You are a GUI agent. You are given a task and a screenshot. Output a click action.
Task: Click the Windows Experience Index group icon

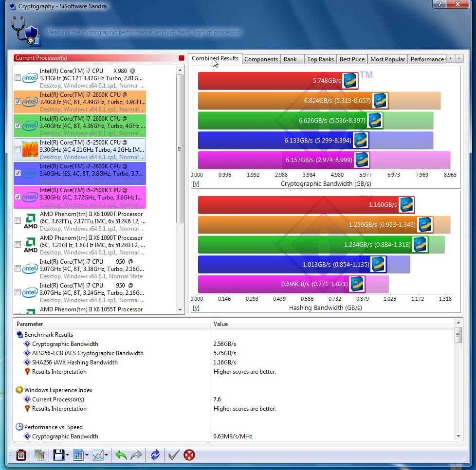click(19, 390)
